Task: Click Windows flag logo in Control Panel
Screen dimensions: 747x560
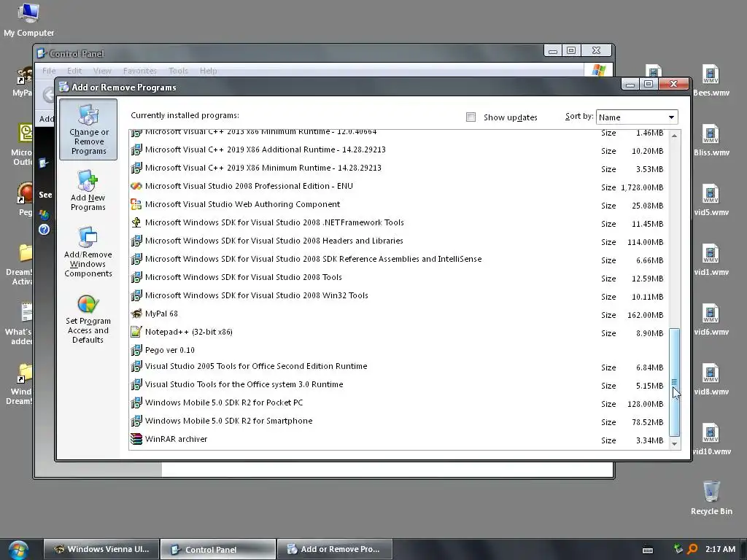Action: [598, 71]
